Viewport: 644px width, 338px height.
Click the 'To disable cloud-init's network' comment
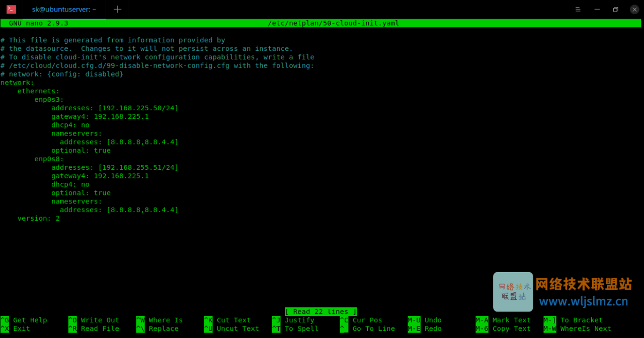(x=157, y=57)
